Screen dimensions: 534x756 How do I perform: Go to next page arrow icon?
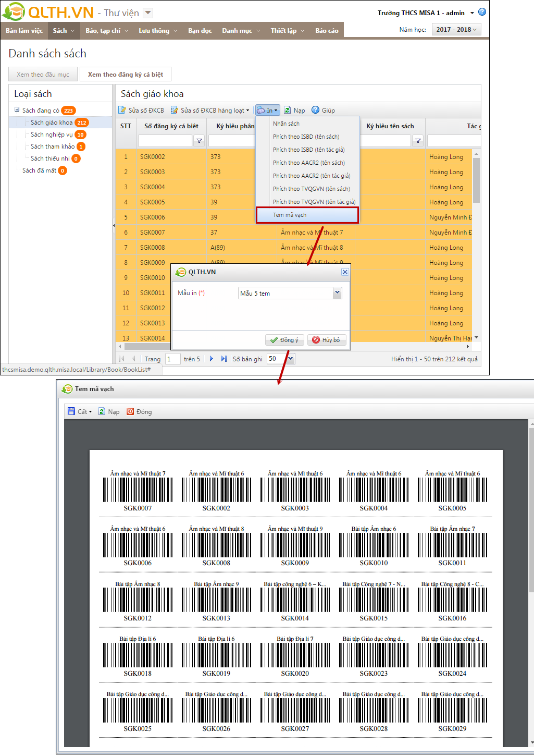211,359
